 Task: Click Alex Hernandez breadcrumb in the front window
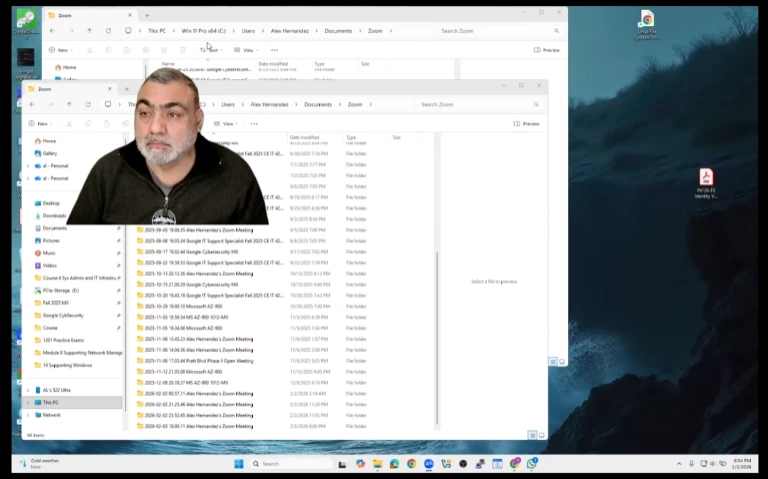(x=269, y=104)
